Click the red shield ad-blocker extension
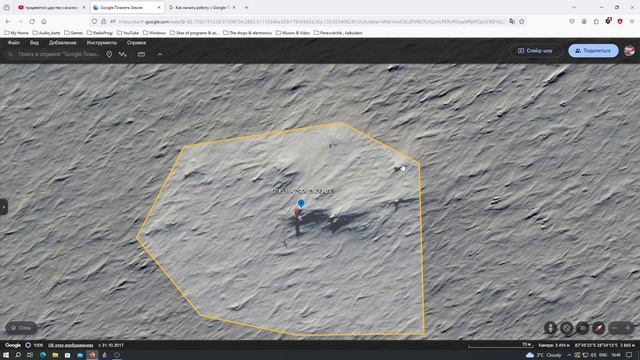 tap(620, 21)
